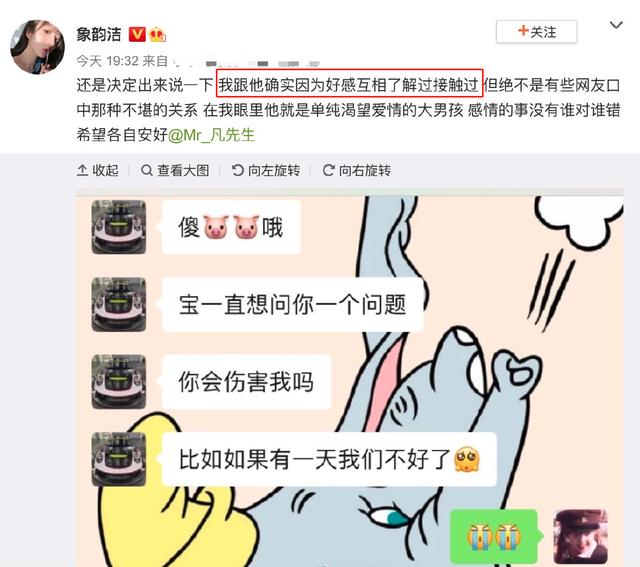Screen dimensions: 640x567
Task: Click the collapse up-arrow icon
Action: coord(82,170)
